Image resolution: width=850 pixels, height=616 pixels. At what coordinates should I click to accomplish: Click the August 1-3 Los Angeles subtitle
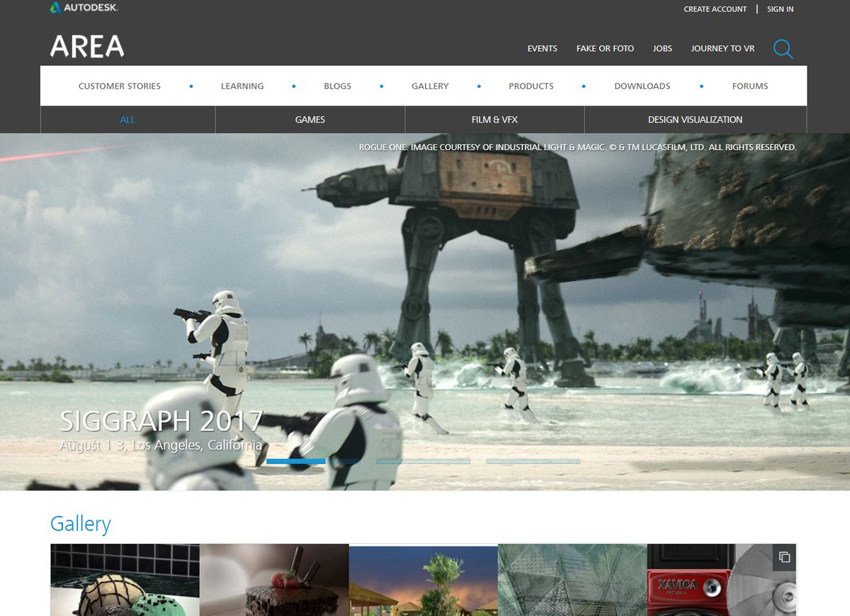[x=161, y=445]
